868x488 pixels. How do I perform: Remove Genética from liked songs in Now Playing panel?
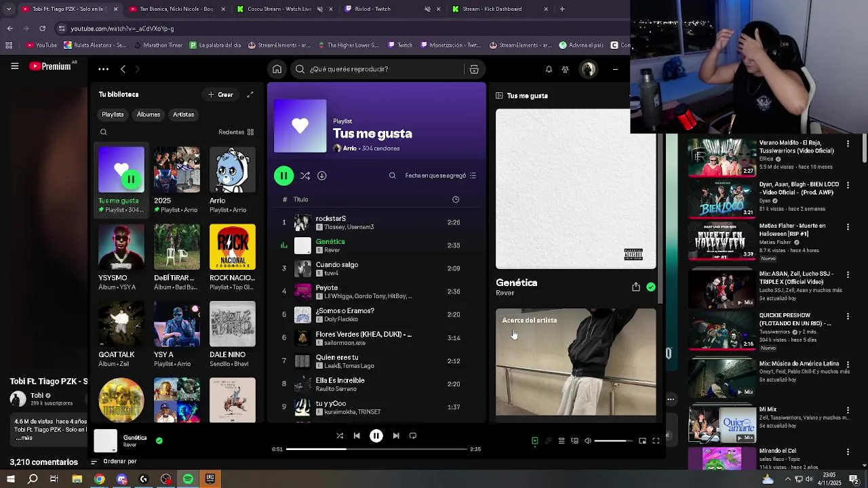coord(651,287)
